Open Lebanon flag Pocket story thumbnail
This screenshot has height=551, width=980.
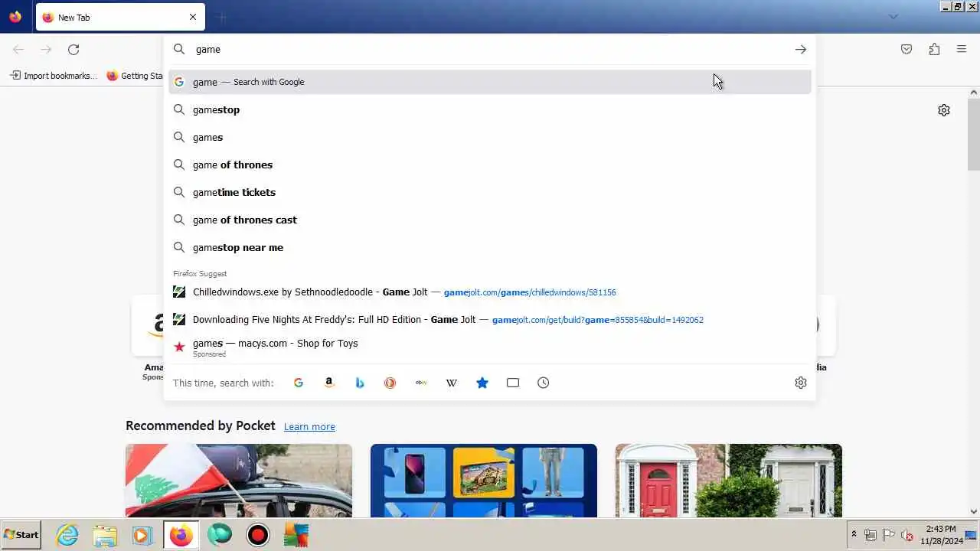click(x=239, y=481)
